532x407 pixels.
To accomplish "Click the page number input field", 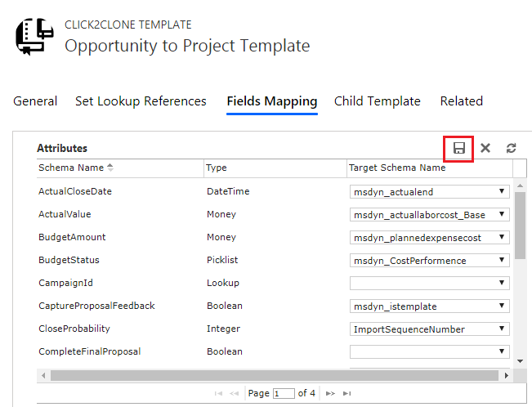I will (x=284, y=393).
